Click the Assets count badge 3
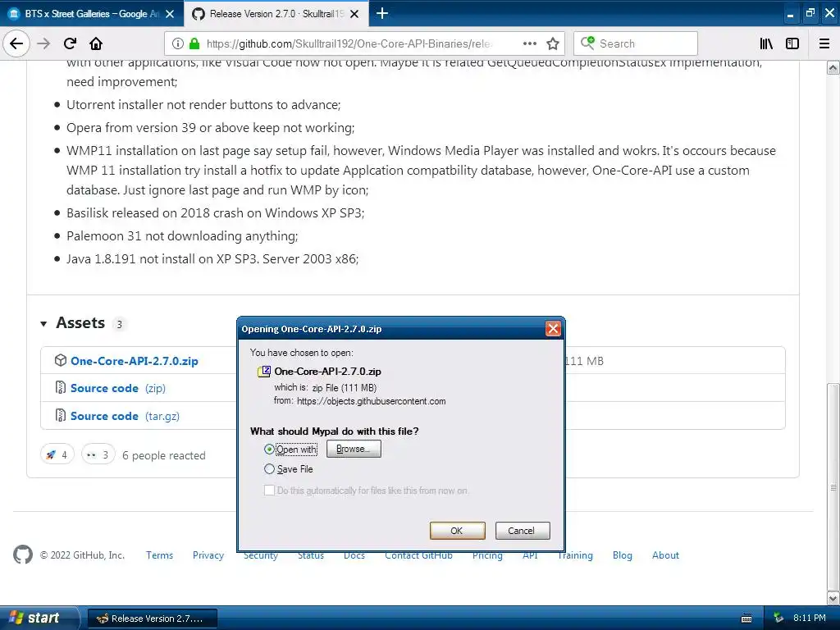The height and width of the screenshot is (630, 840). point(120,324)
